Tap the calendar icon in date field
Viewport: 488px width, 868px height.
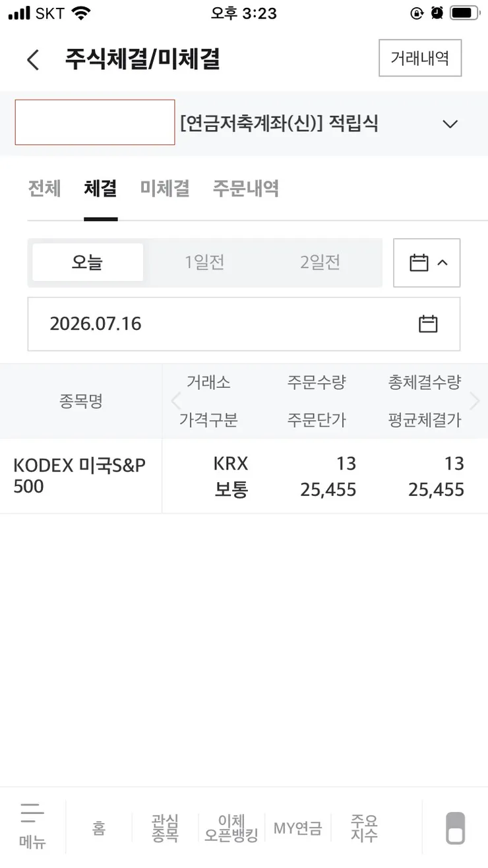(x=428, y=324)
